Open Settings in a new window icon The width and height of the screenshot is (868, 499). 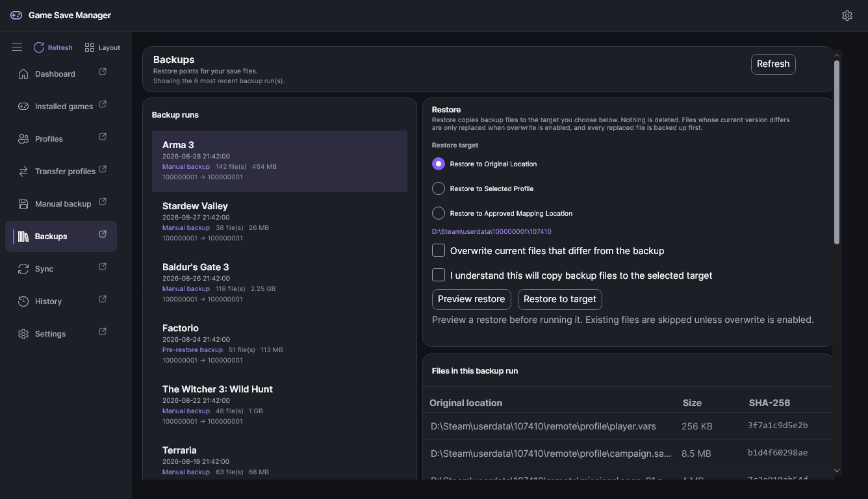(x=103, y=332)
